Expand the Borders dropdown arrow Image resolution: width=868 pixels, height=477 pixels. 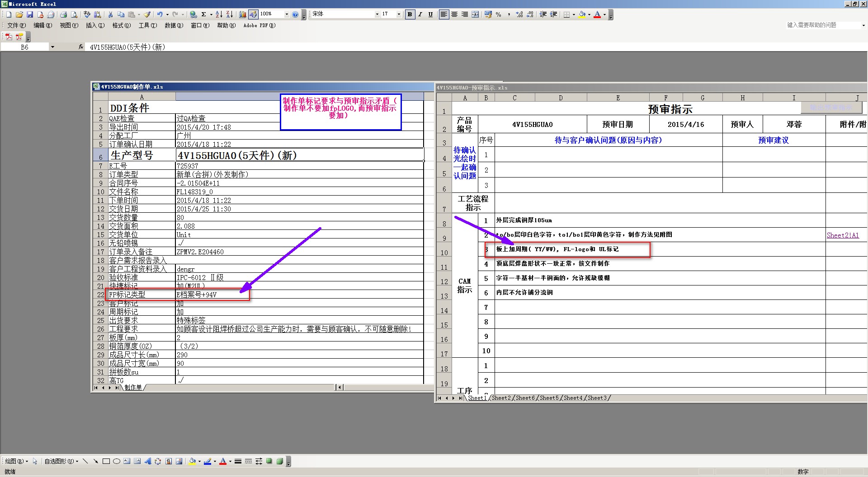pyautogui.click(x=574, y=14)
